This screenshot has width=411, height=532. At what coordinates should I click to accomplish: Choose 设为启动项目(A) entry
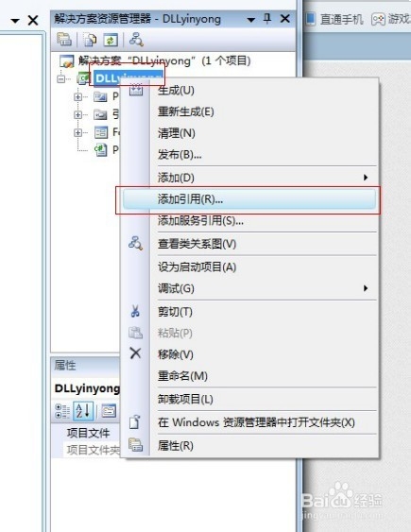click(249, 267)
